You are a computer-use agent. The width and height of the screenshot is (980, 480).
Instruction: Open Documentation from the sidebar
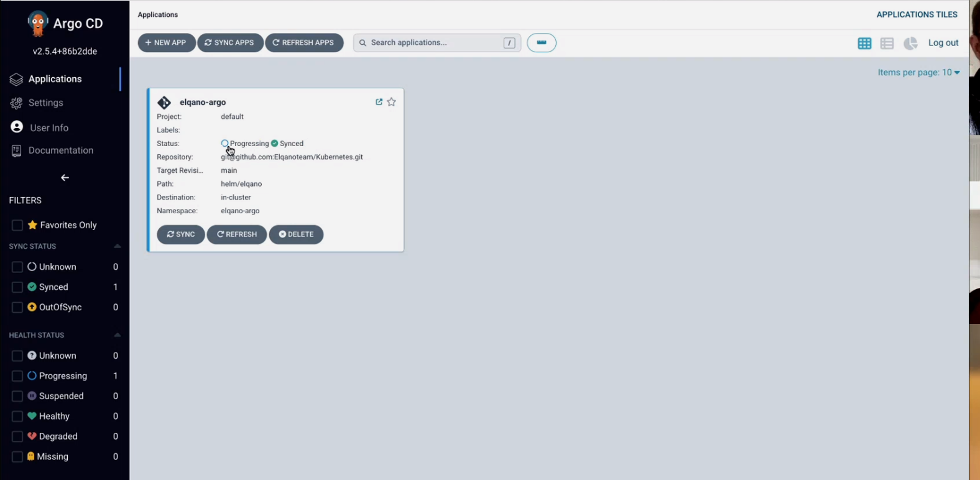[61, 150]
